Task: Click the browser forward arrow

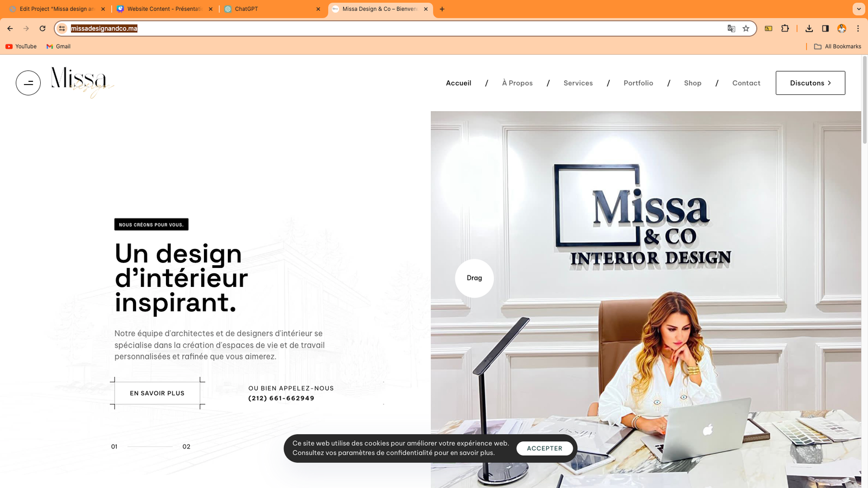Action: pyautogui.click(x=26, y=28)
